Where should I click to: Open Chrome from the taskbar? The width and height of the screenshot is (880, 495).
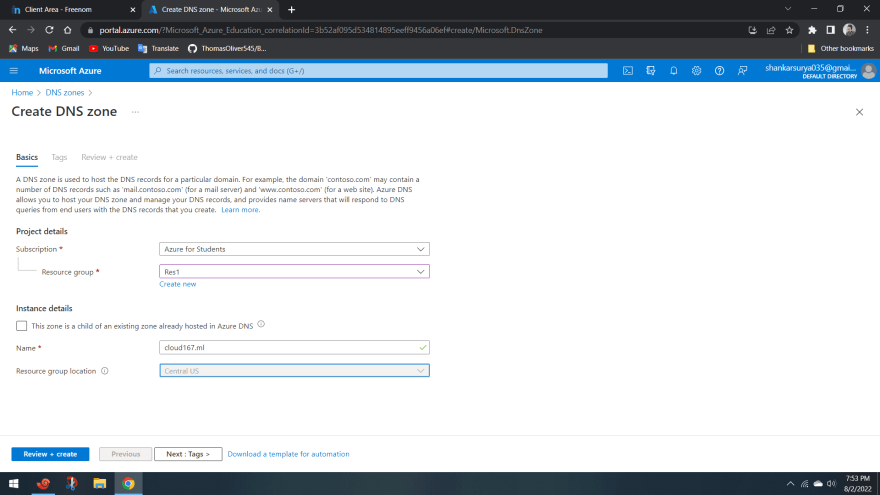129,483
